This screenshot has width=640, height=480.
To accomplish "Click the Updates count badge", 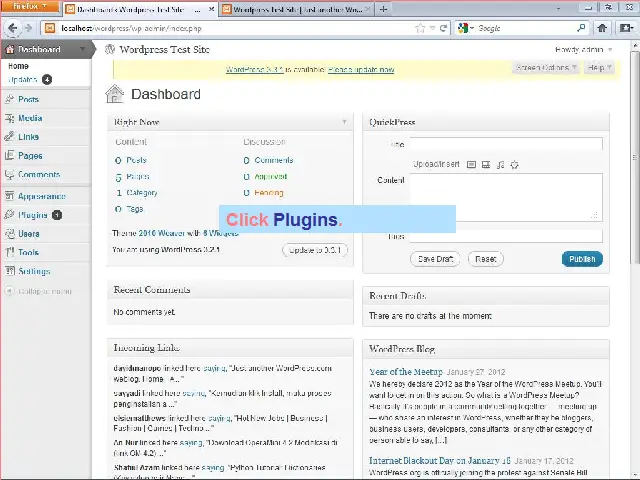I will click(47, 80).
